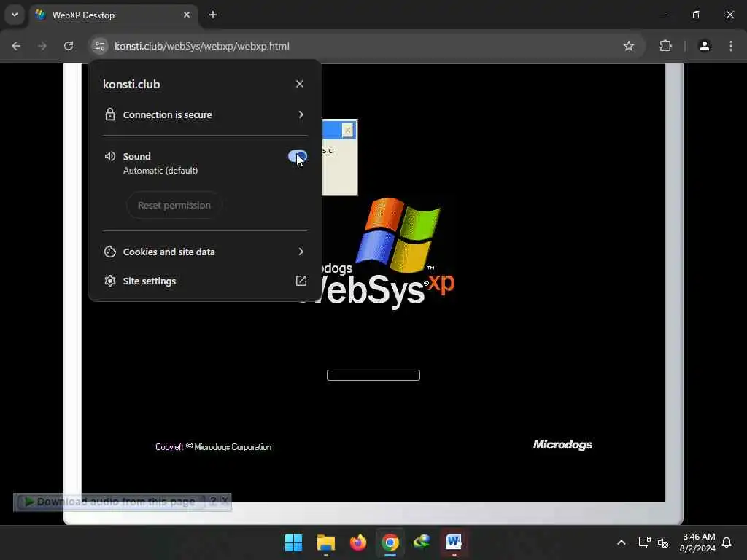
Task: Click the URL in the address bar
Action: (x=201, y=46)
